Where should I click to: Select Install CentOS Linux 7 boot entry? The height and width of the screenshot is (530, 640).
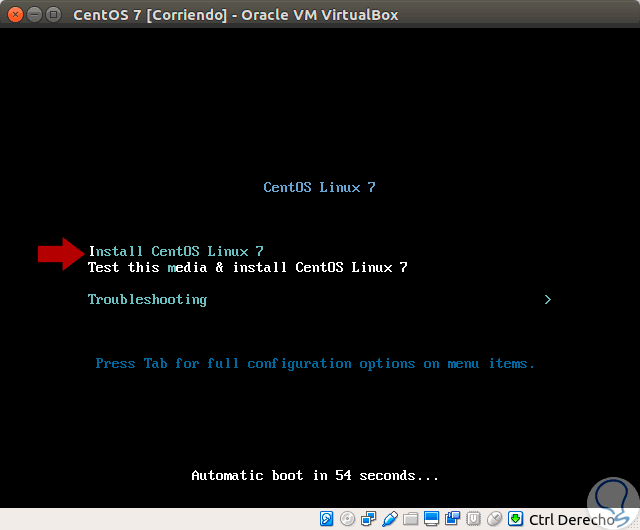click(176, 251)
